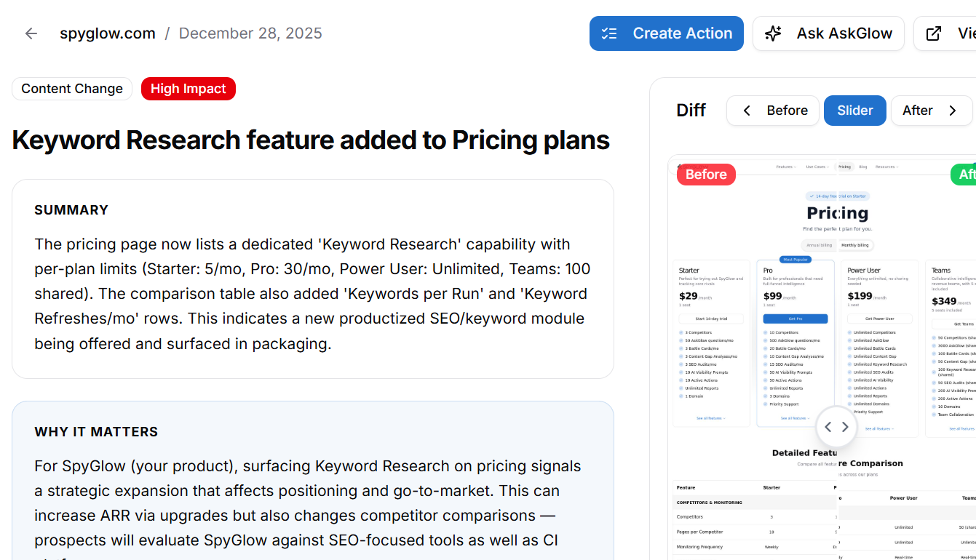Image resolution: width=976 pixels, height=560 pixels.
Task: Switch to Annual billing
Action: pos(818,244)
